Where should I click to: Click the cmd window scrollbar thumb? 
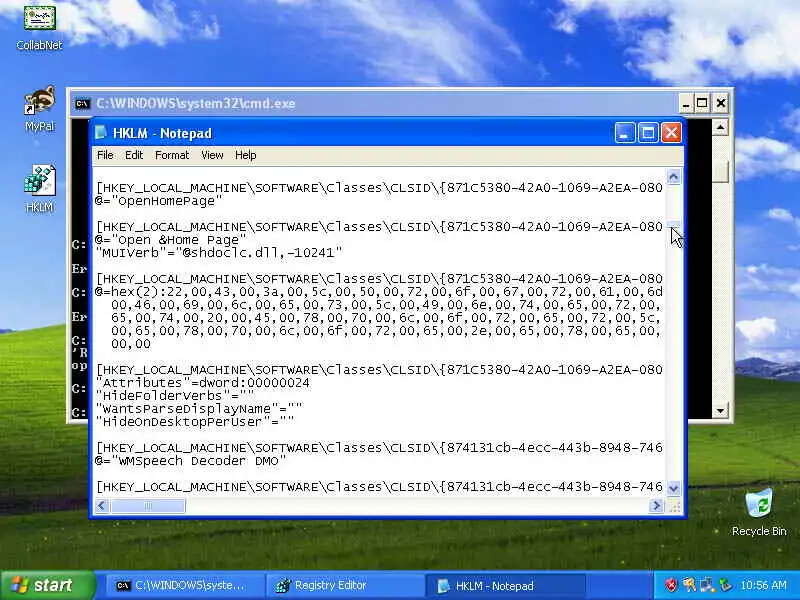click(x=720, y=171)
